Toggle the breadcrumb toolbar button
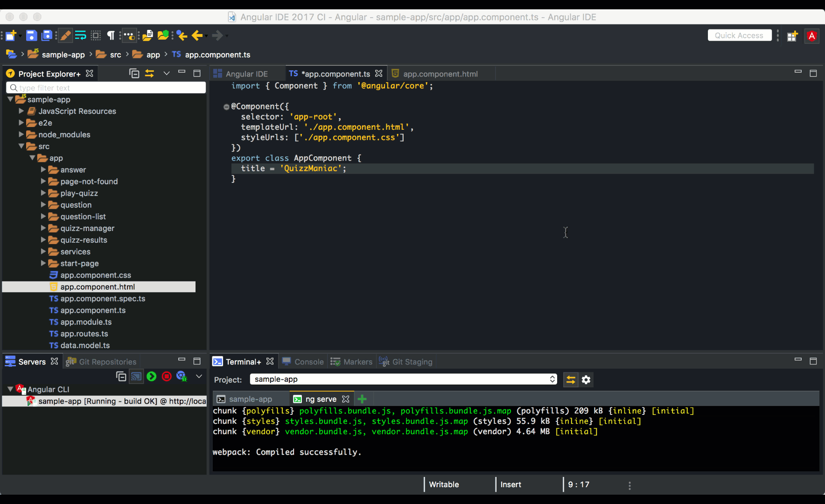825x504 pixels. coord(129,35)
